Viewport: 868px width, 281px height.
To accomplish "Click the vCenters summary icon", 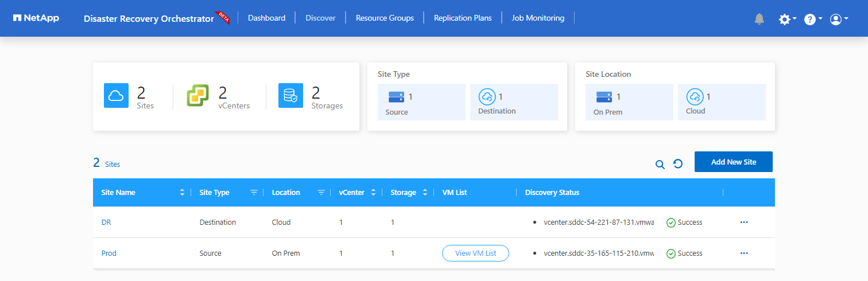I will coord(198,96).
